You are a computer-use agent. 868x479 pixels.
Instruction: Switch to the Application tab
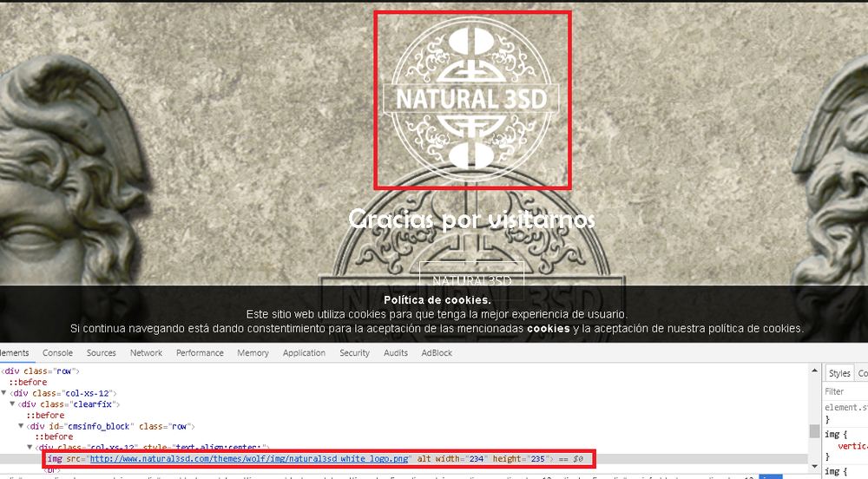[304, 353]
